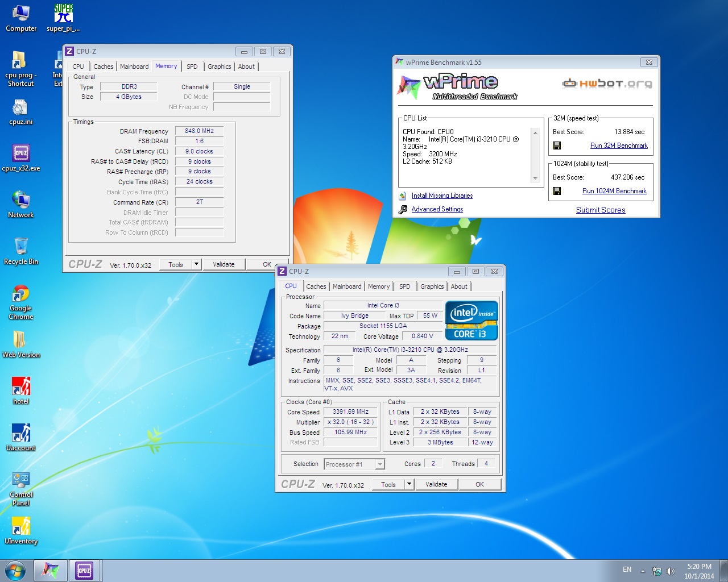The width and height of the screenshot is (728, 582).
Task: Open the Recycle Bin
Action: click(x=21, y=251)
